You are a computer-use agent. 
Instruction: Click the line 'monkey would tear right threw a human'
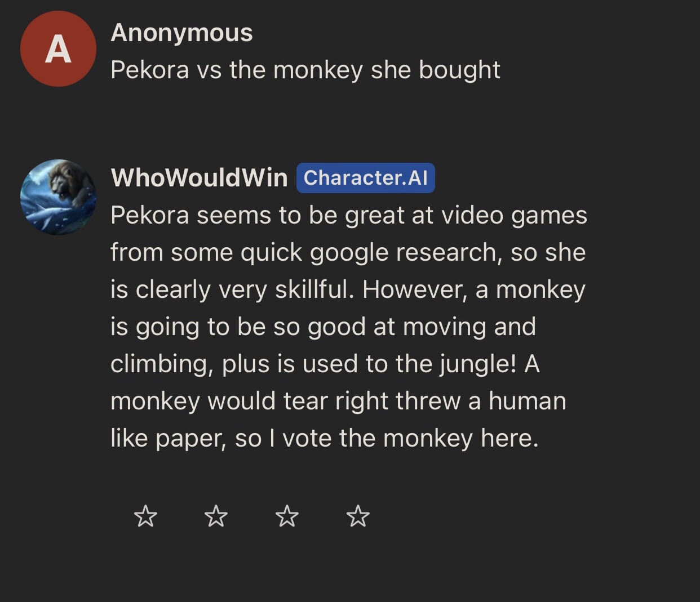click(339, 402)
